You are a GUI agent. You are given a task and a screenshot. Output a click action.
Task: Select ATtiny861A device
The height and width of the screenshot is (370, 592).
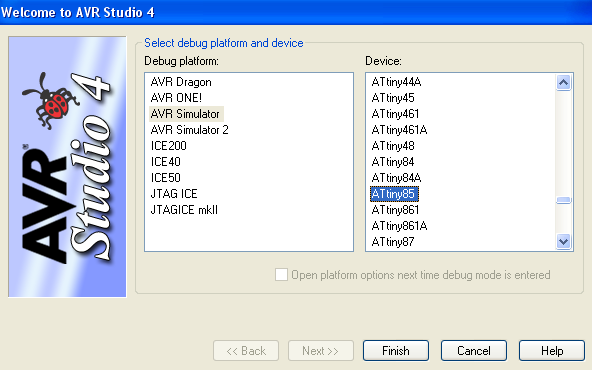point(399,226)
